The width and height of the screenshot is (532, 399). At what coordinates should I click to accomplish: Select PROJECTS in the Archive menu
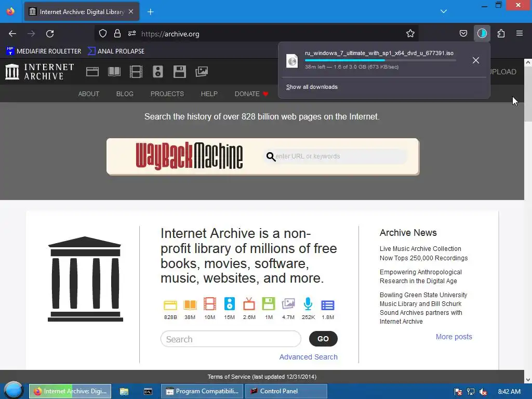click(x=167, y=94)
